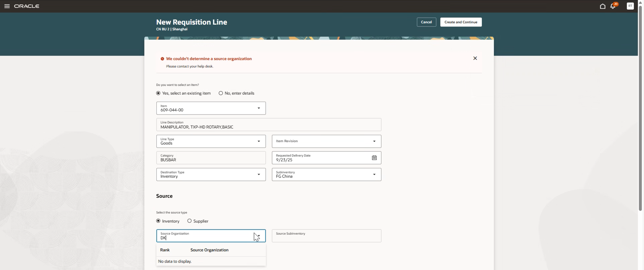
Task: Click the red error icon in the alert
Action: pos(162,59)
